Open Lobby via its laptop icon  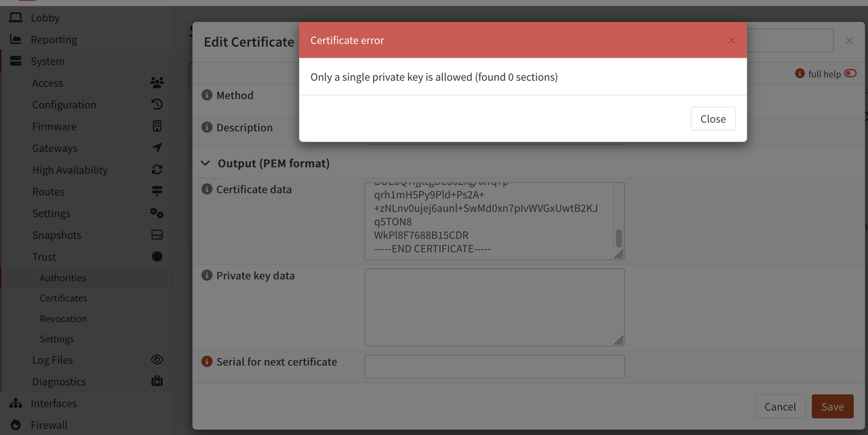[x=16, y=18]
